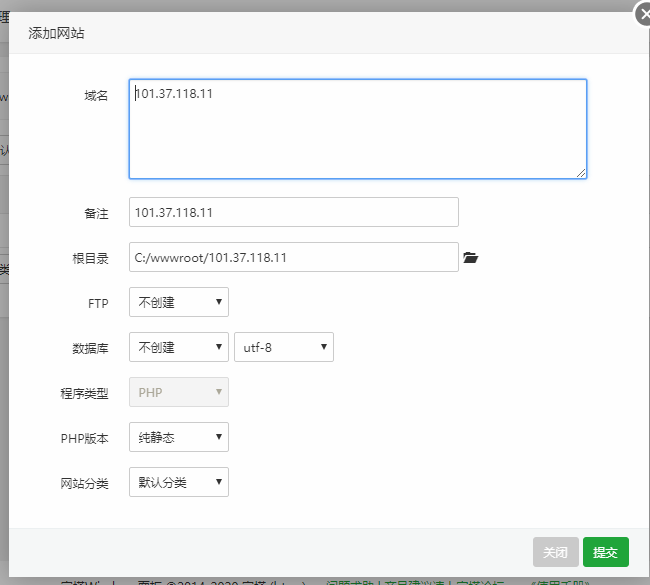The image size is (650, 585).
Task: Open the PHP版本 纯静态 dropdown
Action: pos(179,437)
